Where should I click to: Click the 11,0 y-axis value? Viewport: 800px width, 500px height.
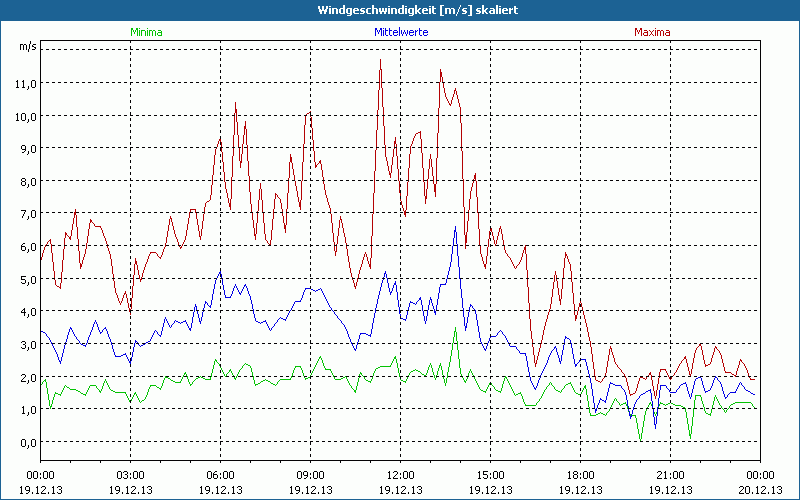click(26, 84)
